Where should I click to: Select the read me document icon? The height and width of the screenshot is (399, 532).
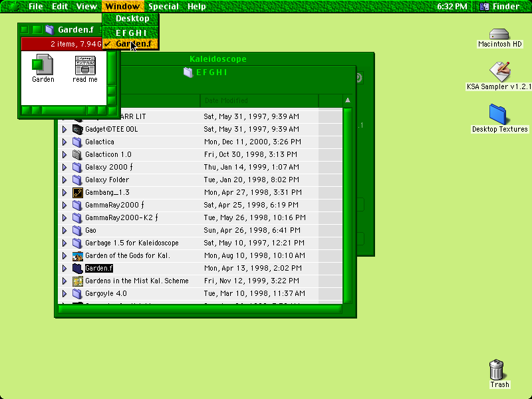click(x=85, y=65)
